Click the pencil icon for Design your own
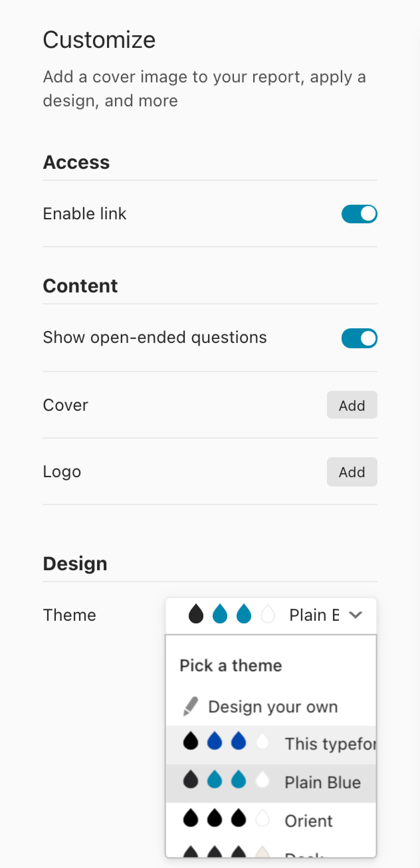 (191, 706)
